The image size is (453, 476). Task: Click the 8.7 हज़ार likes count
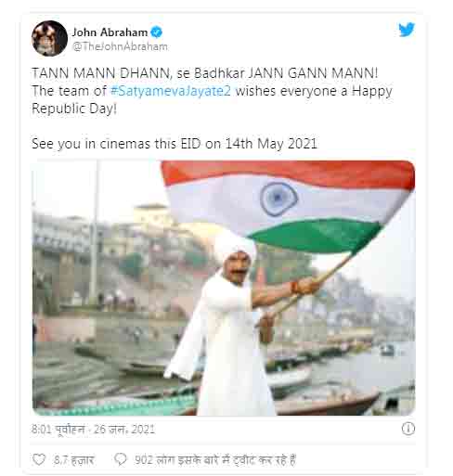coord(73,460)
